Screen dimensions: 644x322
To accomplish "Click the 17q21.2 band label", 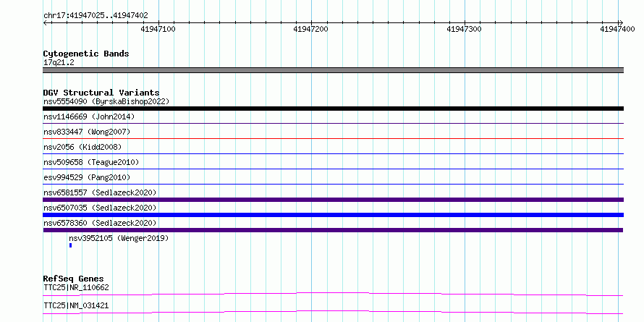I will (x=59, y=63).
